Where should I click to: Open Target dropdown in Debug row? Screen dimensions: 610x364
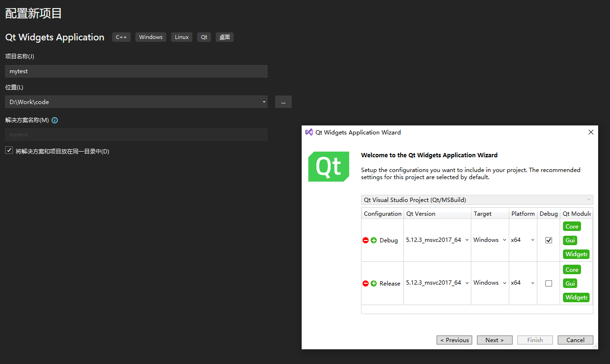[x=490, y=240]
